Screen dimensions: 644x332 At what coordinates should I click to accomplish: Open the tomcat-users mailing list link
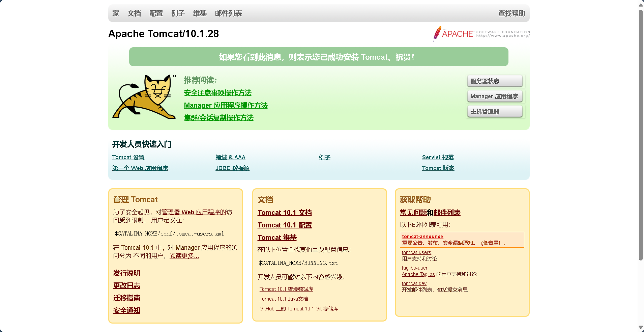[x=416, y=252]
